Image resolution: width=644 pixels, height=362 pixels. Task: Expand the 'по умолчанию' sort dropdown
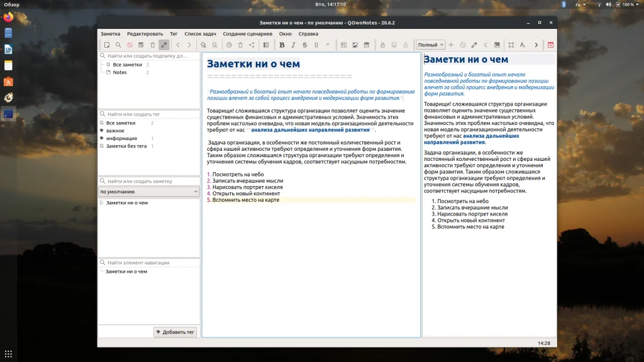click(149, 192)
